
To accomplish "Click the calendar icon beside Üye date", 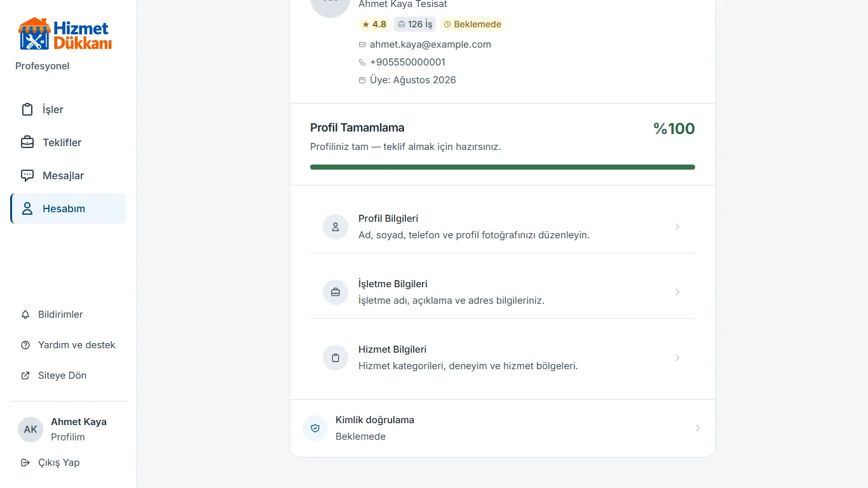I will (x=362, y=80).
